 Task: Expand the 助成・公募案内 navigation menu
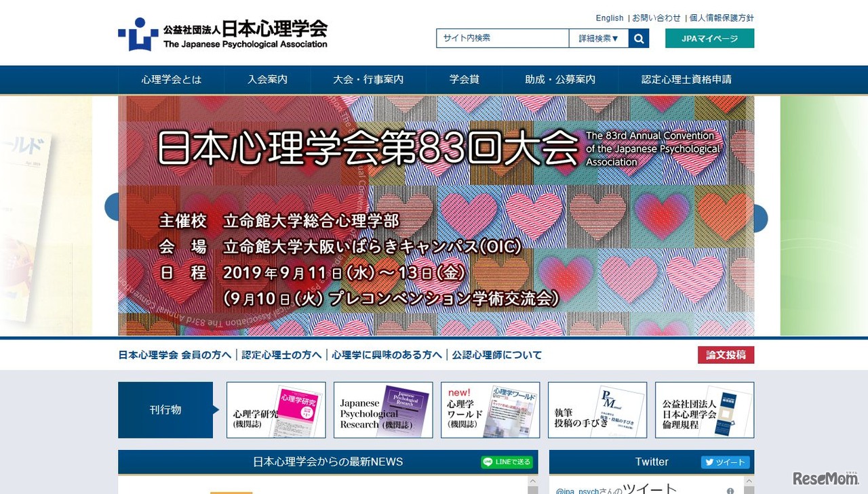[560, 79]
